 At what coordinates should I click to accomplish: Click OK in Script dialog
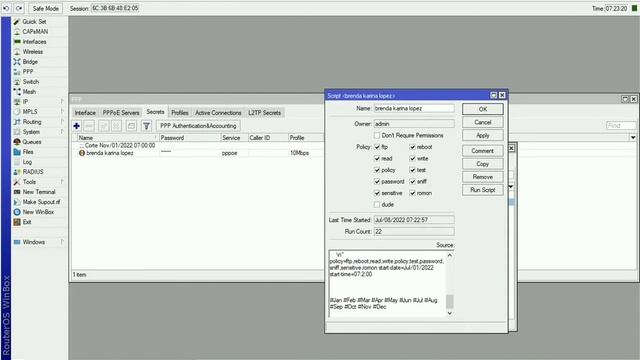[x=483, y=109]
